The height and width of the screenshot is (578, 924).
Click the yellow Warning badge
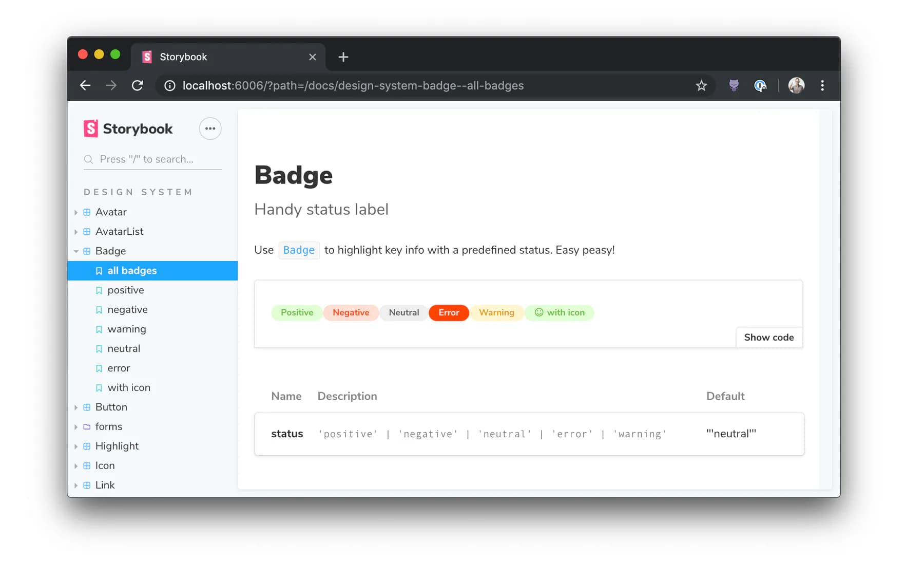pyautogui.click(x=496, y=312)
